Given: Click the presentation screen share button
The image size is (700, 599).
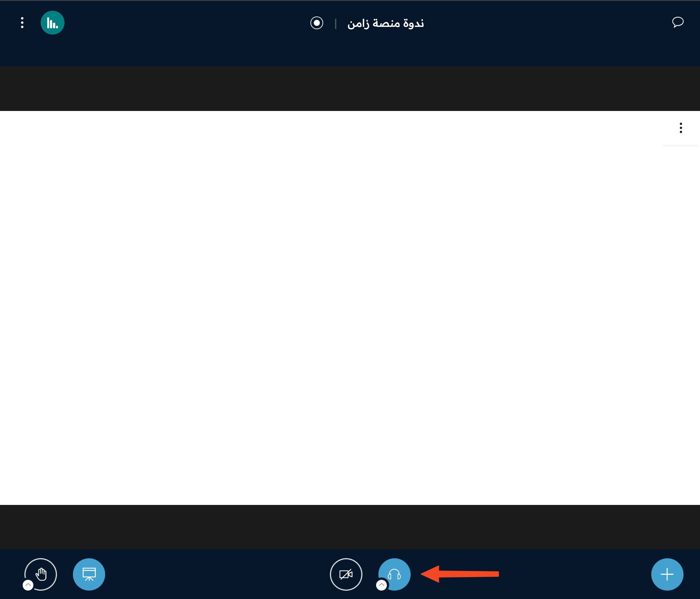Looking at the screenshot, I should (x=89, y=574).
